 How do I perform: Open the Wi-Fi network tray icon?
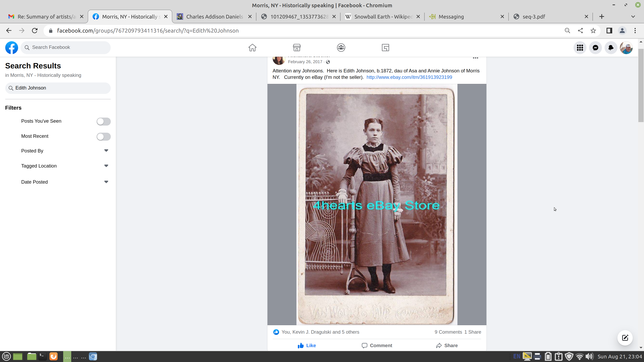[x=579, y=357]
